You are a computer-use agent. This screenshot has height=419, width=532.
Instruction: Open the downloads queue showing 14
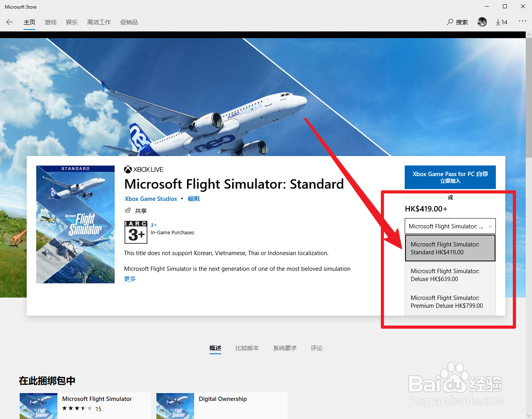(501, 22)
